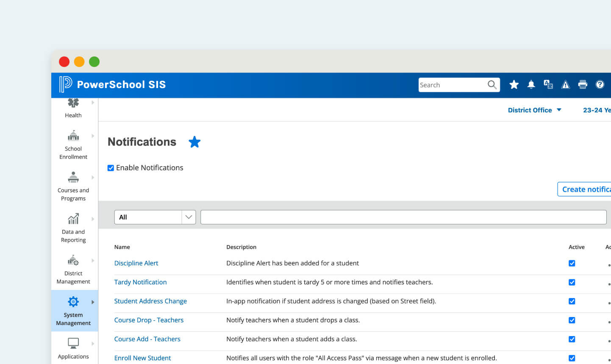Open the notifications bell icon

click(531, 85)
